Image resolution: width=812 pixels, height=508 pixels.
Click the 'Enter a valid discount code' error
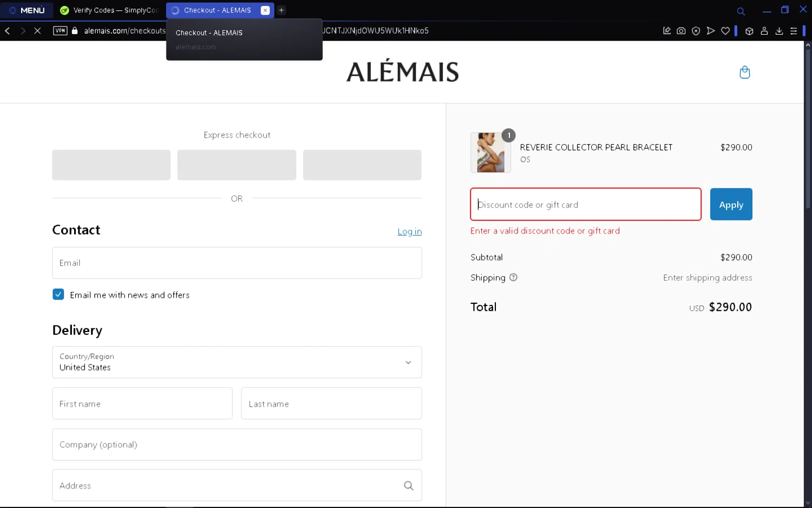point(545,231)
